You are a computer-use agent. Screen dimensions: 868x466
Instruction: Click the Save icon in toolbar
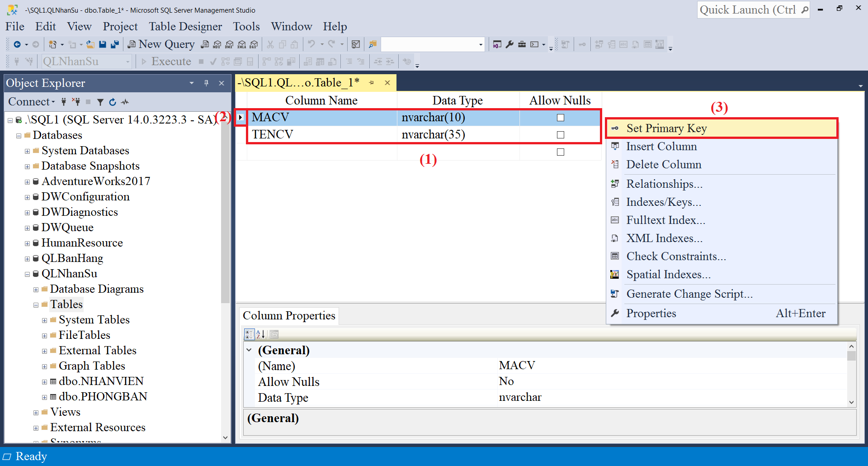(x=103, y=44)
